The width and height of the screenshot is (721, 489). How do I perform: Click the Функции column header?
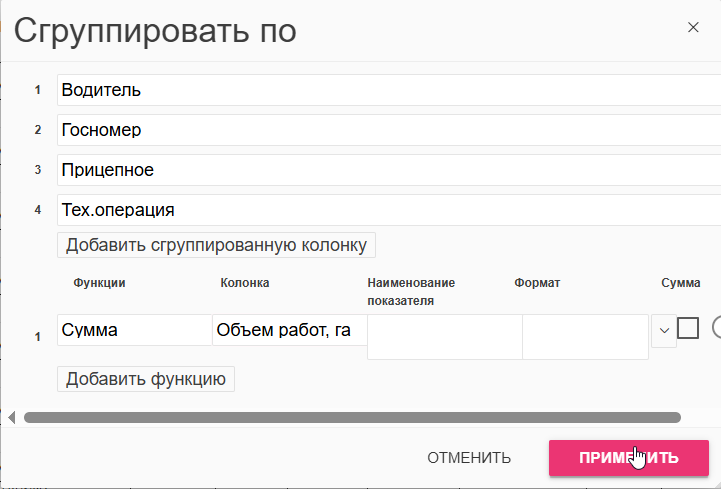tap(99, 283)
